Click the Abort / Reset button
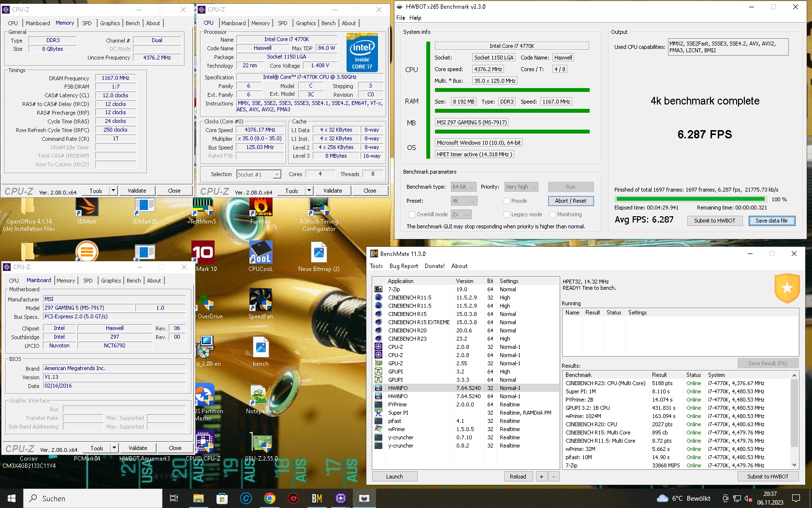 [570, 201]
